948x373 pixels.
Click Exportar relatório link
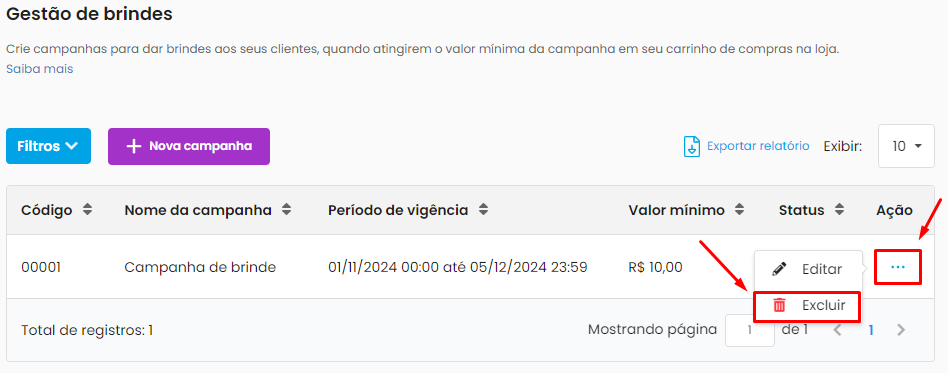[x=758, y=146]
